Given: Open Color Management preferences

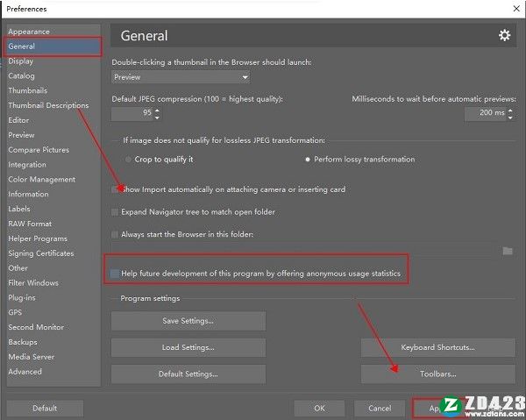Looking at the screenshot, I should [x=42, y=180].
